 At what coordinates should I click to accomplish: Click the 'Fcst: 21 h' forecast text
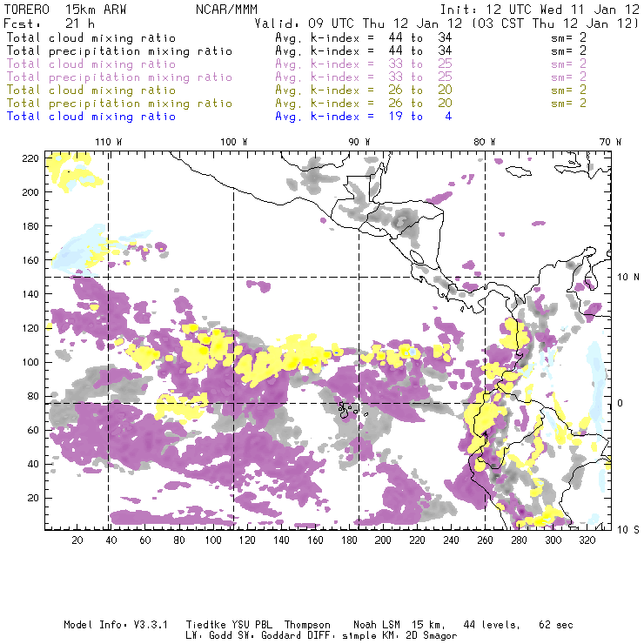50,23
